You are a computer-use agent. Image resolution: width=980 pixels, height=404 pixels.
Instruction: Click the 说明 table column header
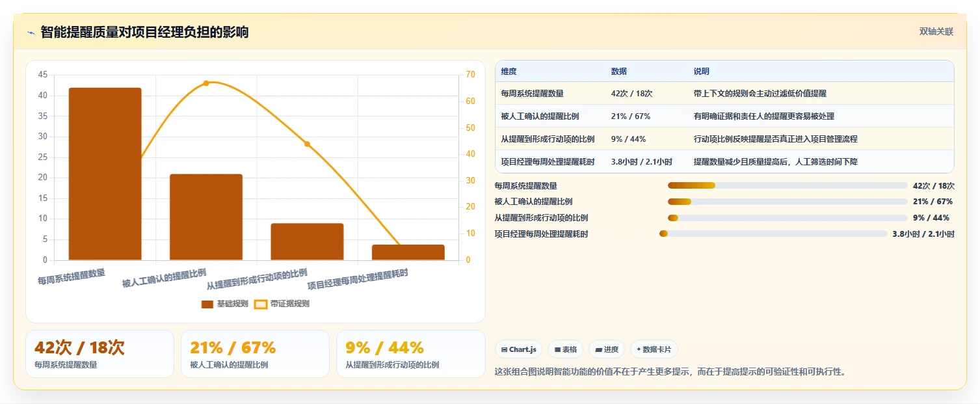(702, 72)
